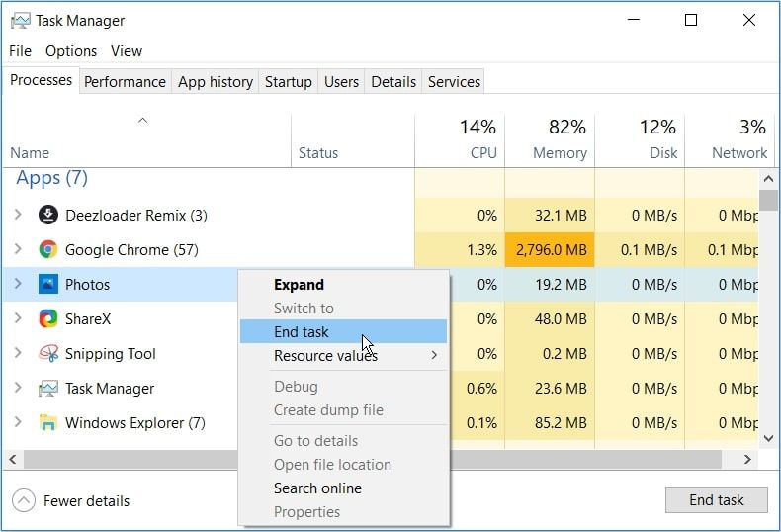Screen dimensions: 781x532
Task: Expand the Windows Explorer process group
Action: click(x=18, y=422)
